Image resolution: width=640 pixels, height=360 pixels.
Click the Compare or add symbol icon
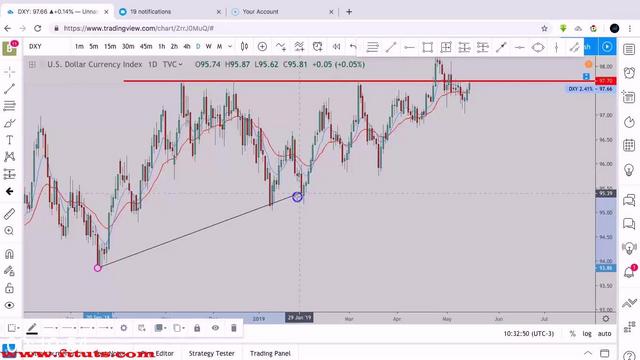click(x=262, y=47)
